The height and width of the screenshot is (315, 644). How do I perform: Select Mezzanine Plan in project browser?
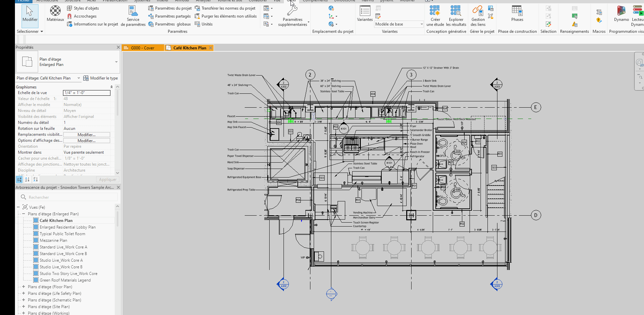click(x=53, y=240)
